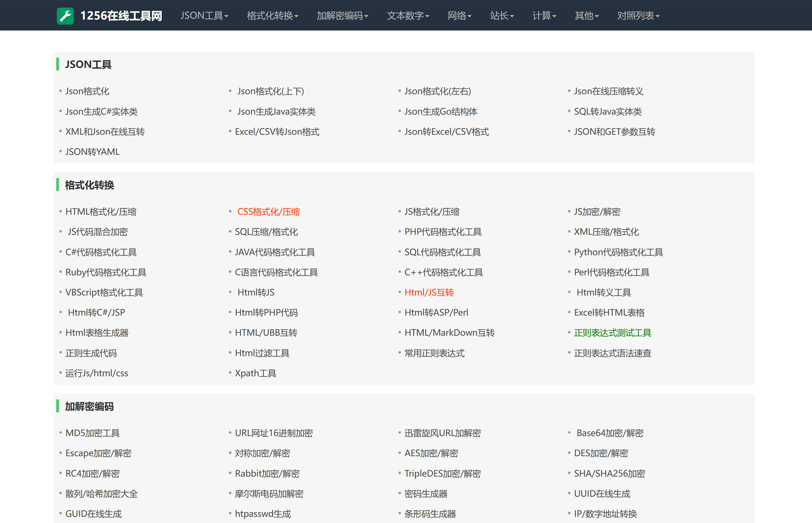
Task: Open the red CSS格式化/压缩 link
Action: (268, 212)
